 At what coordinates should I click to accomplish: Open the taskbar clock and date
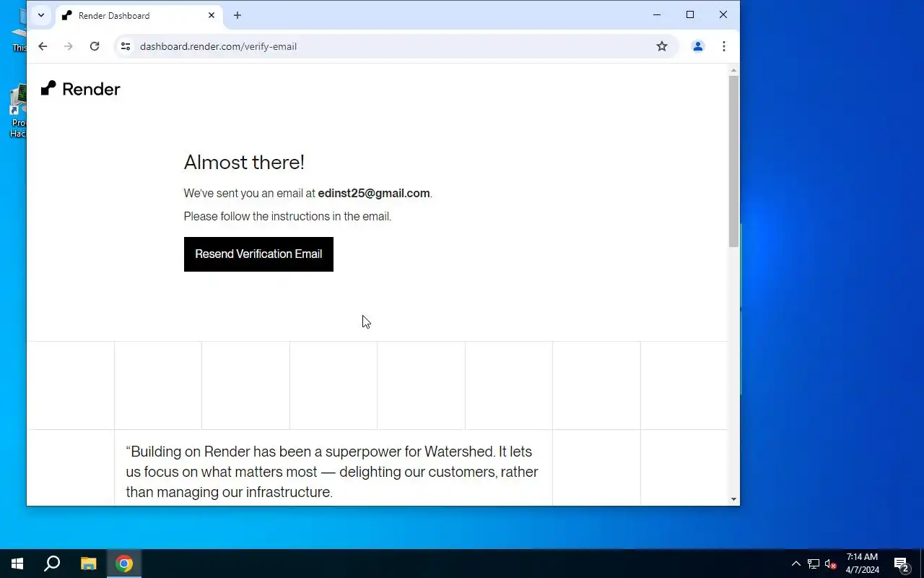tap(862, 564)
